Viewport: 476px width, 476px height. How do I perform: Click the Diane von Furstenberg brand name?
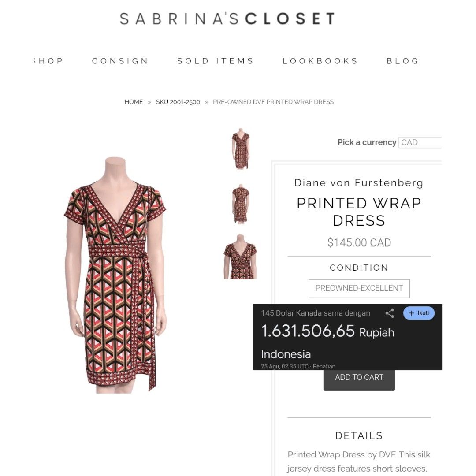[x=359, y=183]
